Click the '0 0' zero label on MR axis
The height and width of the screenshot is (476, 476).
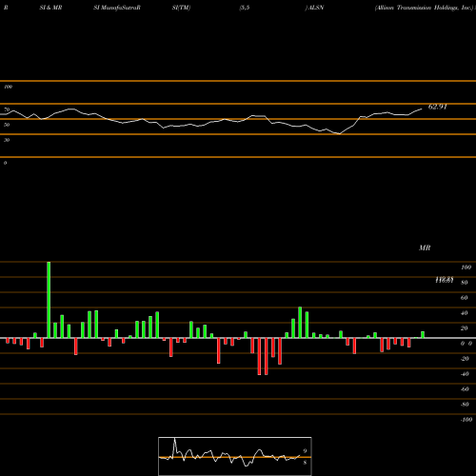click(466, 344)
